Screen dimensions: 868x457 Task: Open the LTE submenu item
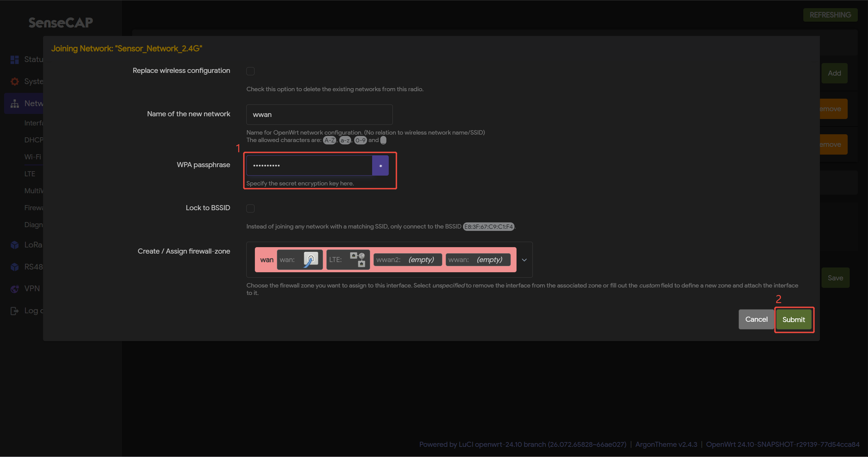click(30, 174)
